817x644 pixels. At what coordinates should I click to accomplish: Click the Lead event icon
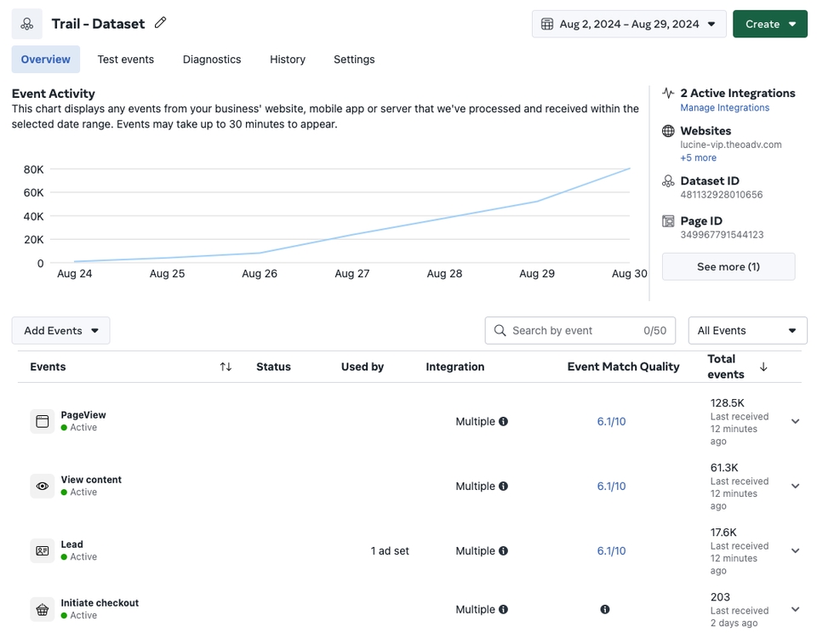pos(43,550)
